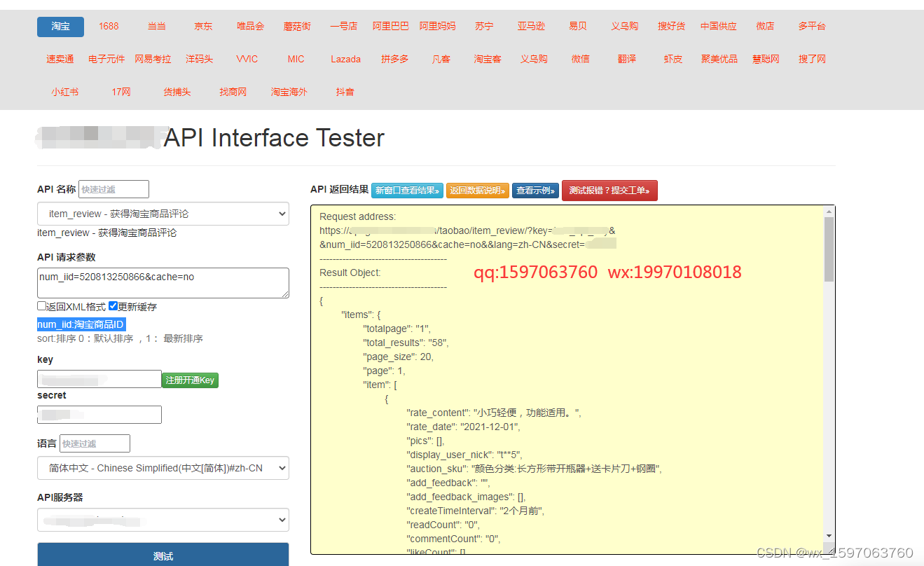The image size is (924, 566).
Task: Open the 虾皮 tab
Action: [x=673, y=60]
